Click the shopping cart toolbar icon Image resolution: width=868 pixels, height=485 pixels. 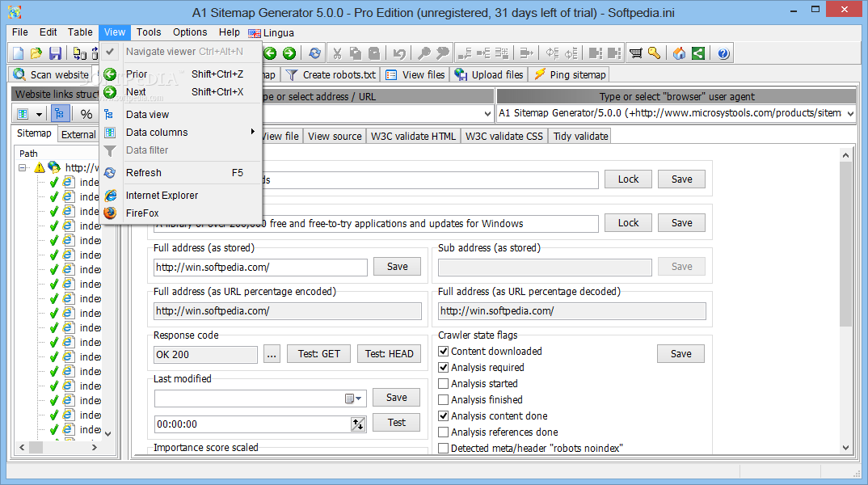[x=636, y=53]
